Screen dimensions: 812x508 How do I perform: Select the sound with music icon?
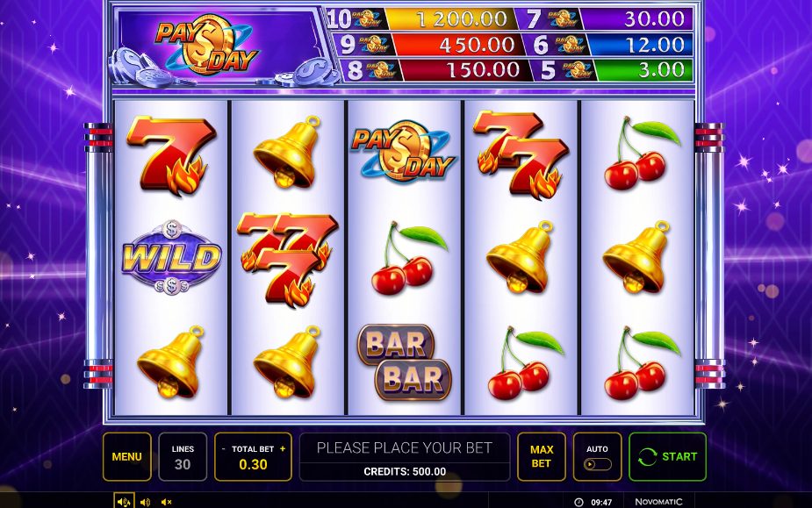[124, 501]
